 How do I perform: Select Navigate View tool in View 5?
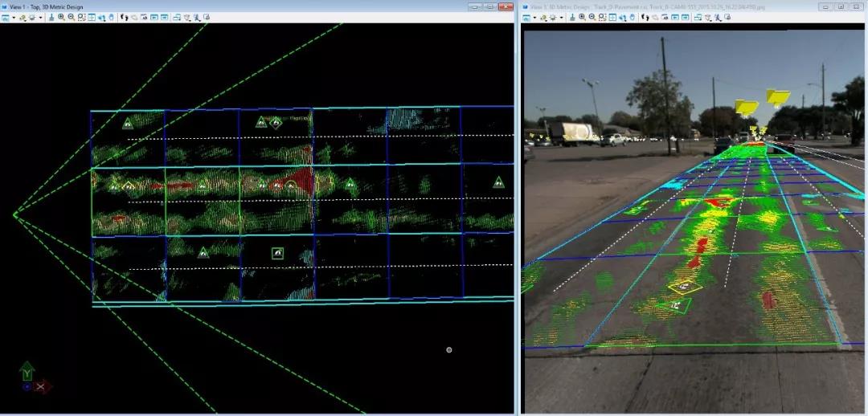pyautogui.click(x=665, y=17)
